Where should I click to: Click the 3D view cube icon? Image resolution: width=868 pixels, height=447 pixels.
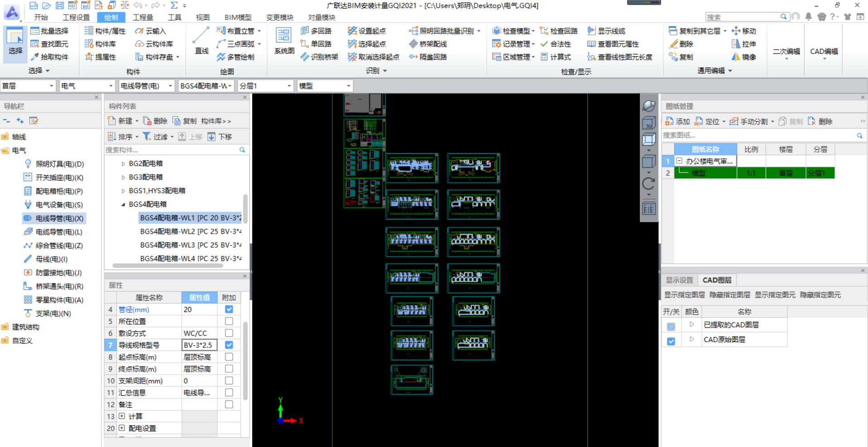pyautogui.click(x=648, y=122)
